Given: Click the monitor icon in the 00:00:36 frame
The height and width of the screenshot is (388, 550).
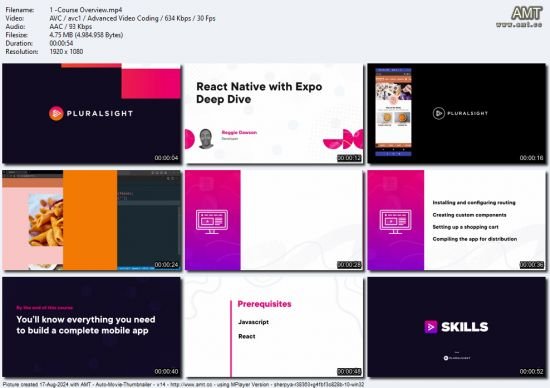Looking at the screenshot, I should (x=395, y=222).
